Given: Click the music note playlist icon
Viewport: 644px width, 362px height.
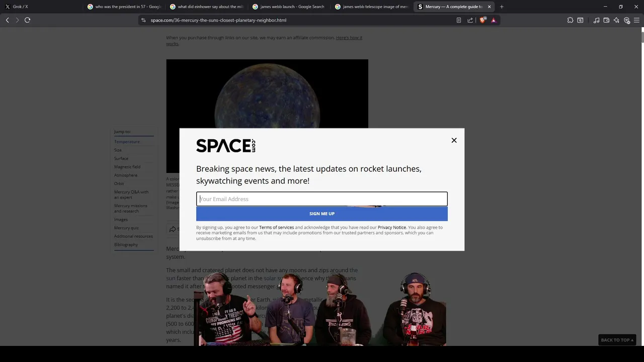Looking at the screenshot, I should [x=596, y=20].
